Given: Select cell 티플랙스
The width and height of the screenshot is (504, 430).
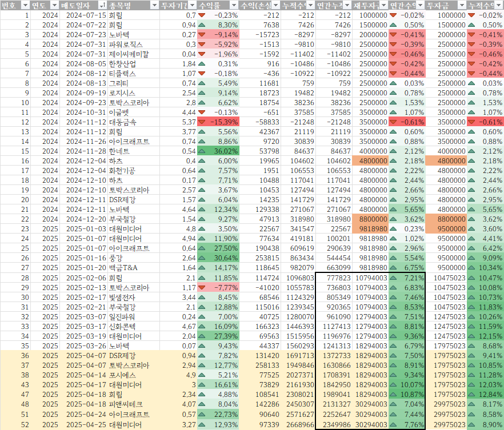Looking at the screenshot, I should pos(133,74).
